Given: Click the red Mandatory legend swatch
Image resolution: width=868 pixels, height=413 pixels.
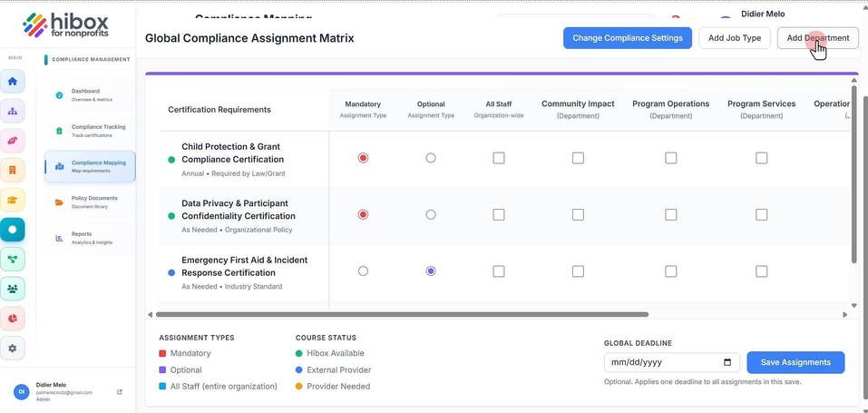Looking at the screenshot, I should pyautogui.click(x=162, y=353).
